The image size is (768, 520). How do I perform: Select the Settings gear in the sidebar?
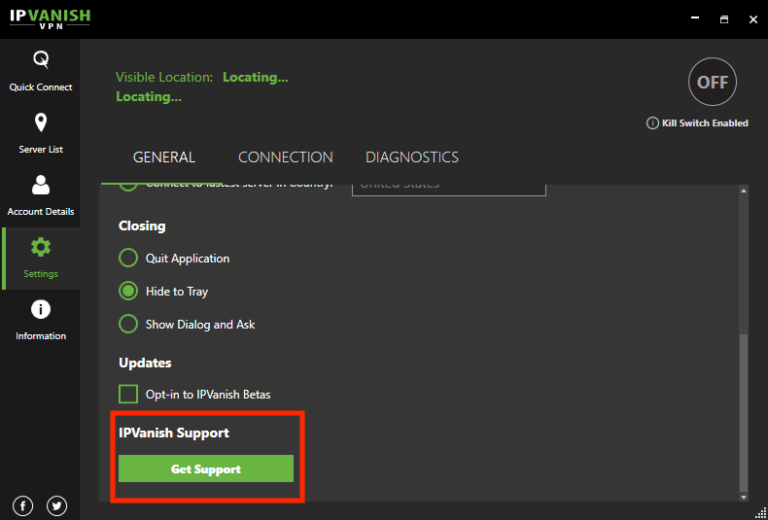(x=41, y=247)
